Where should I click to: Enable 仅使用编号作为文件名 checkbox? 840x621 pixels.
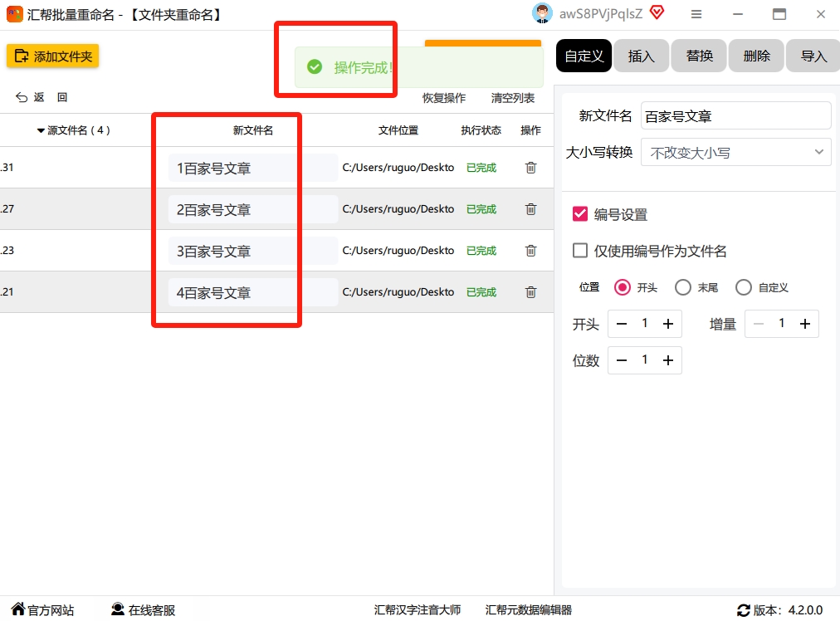click(x=579, y=251)
